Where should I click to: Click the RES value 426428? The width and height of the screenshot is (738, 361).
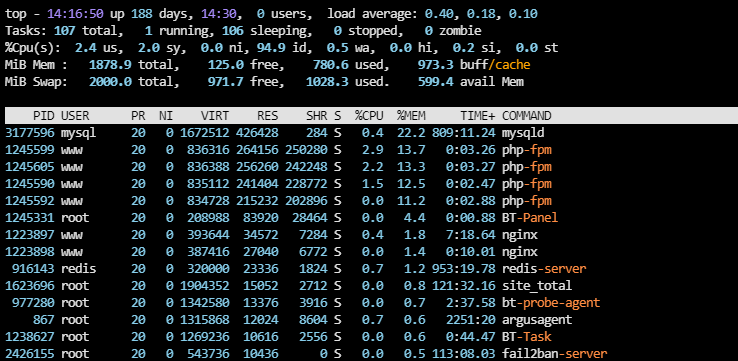coord(257,133)
